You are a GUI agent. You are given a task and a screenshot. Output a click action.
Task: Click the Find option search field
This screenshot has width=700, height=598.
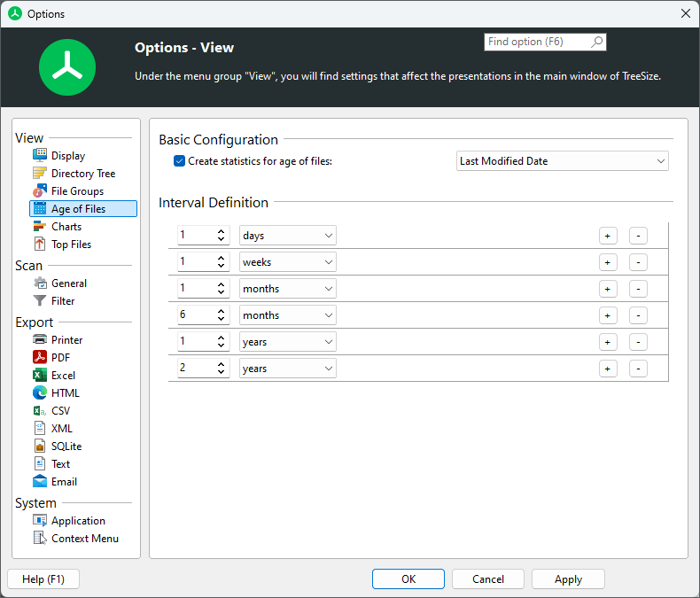coord(536,42)
